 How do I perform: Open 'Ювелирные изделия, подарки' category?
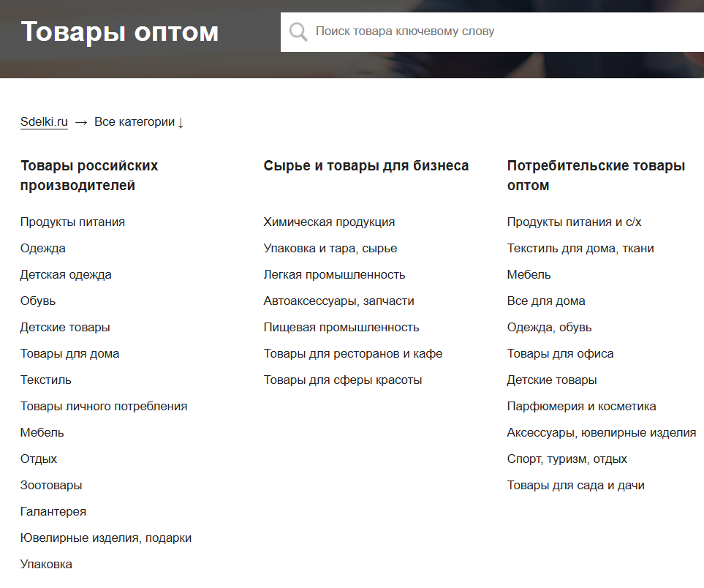click(106, 538)
